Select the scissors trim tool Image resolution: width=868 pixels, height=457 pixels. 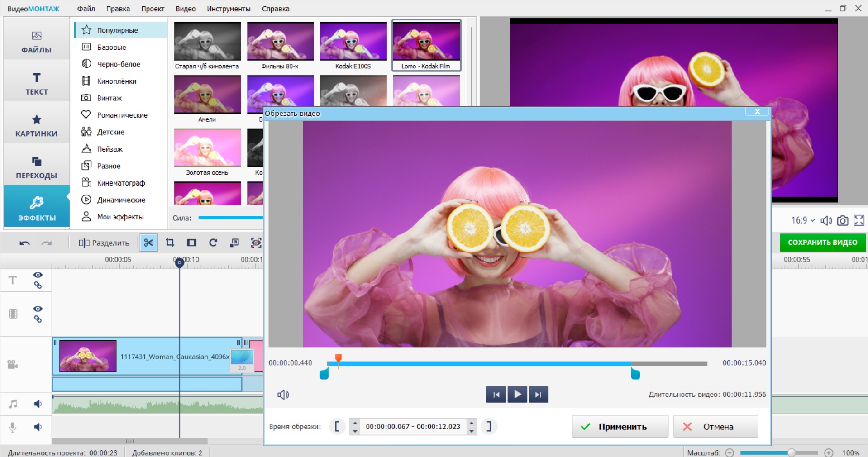coord(148,243)
